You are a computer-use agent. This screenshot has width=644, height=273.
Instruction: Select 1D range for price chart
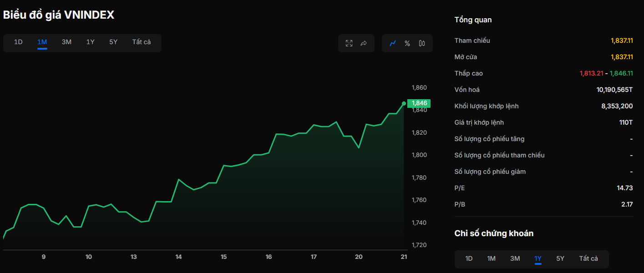pyautogui.click(x=18, y=42)
